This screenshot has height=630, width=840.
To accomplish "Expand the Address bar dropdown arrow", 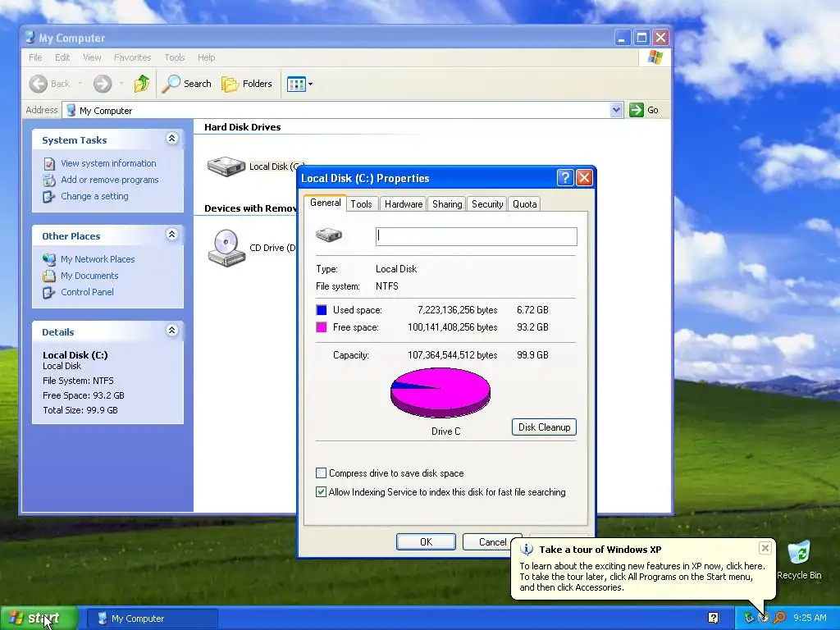I will coord(616,110).
